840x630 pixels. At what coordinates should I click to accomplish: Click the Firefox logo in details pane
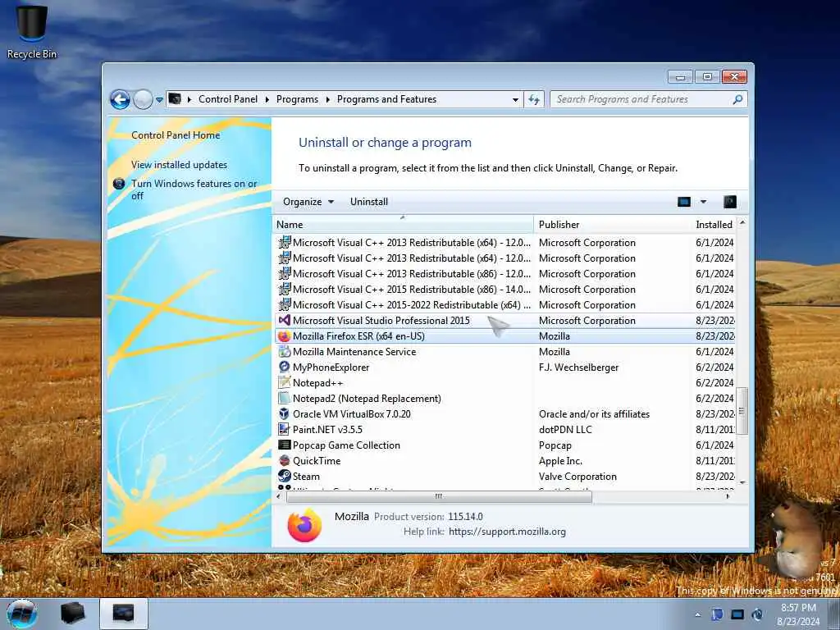(304, 524)
